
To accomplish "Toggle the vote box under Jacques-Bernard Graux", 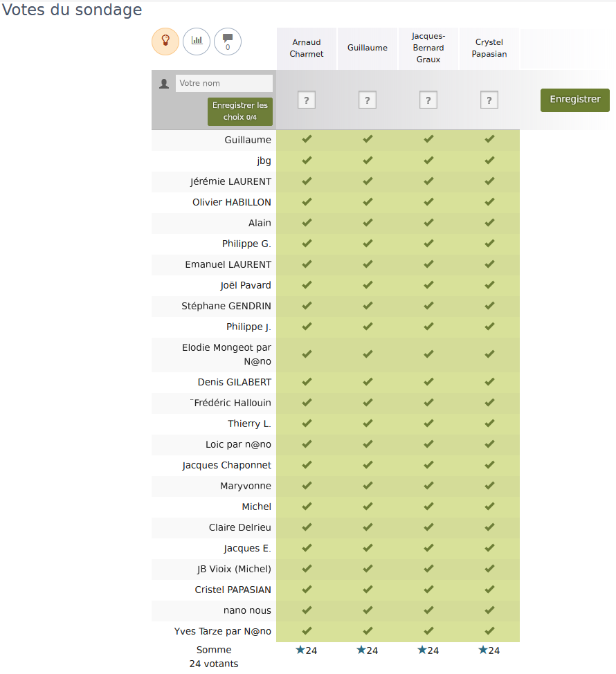I will tap(428, 100).
